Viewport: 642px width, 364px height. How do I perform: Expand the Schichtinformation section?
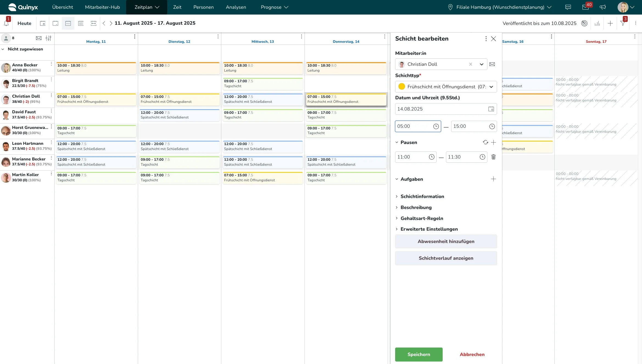pos(422,196)
